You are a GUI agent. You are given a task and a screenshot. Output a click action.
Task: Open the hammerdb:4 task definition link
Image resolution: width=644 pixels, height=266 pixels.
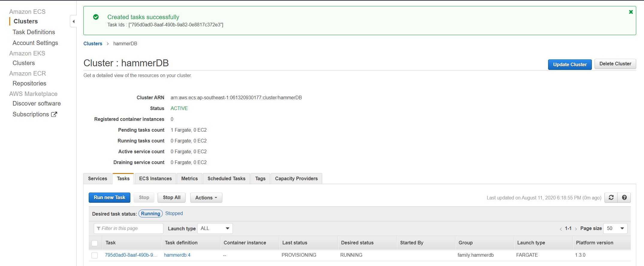(177, 255)
